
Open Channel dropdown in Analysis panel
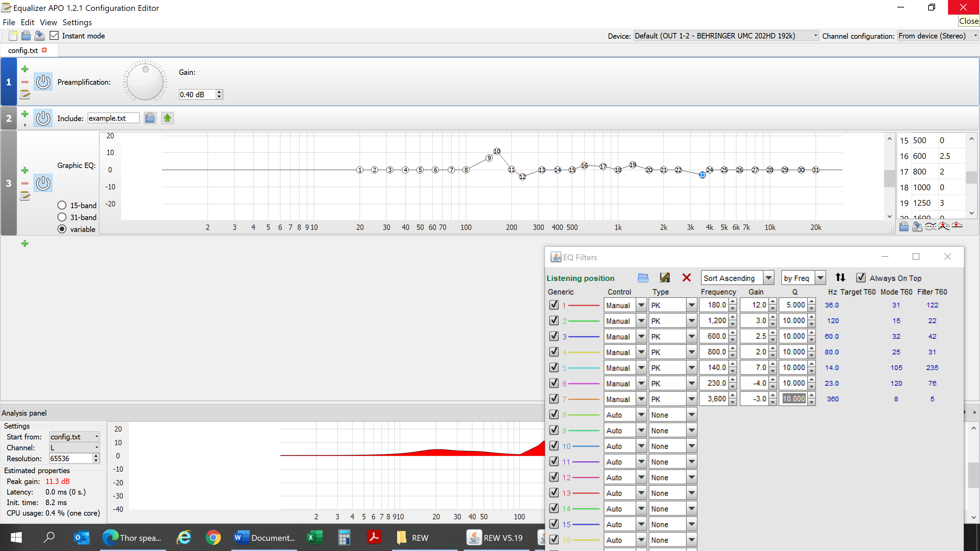tap(75, 448)
